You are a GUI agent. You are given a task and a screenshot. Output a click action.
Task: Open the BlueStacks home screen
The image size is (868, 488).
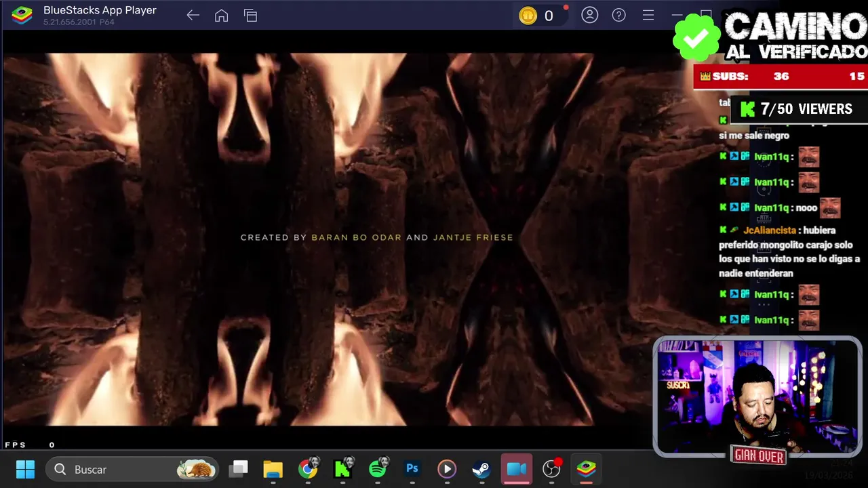coord(222,15)
